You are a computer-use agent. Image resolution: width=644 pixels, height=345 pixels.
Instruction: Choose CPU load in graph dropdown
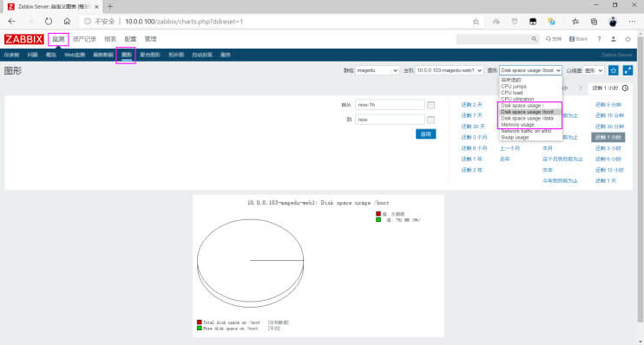(512, 93)
